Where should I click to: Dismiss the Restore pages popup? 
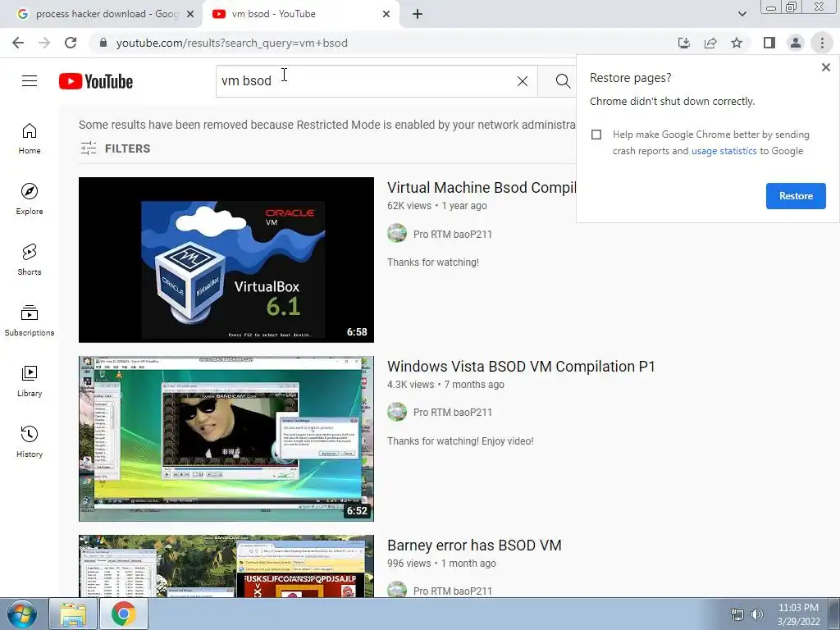tap(825, 67)
